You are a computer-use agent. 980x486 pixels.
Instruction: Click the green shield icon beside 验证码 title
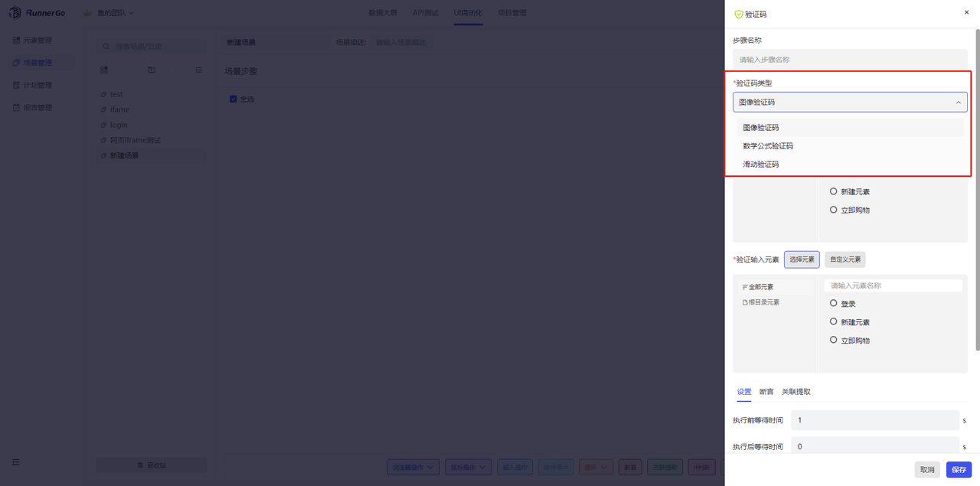[x=738, y=14]
